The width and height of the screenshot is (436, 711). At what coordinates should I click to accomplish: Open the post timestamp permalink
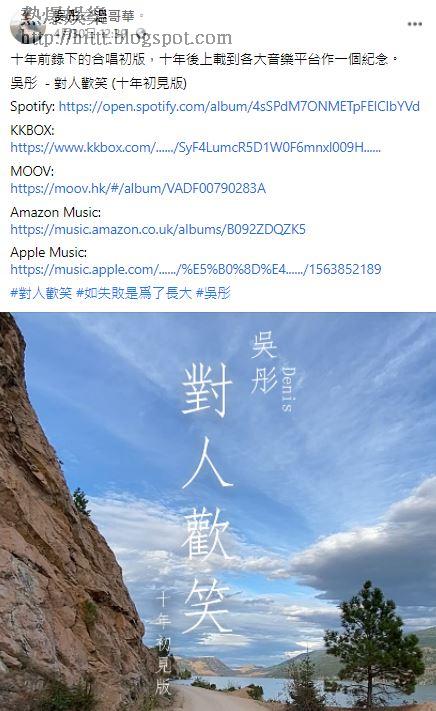[93, 33]
